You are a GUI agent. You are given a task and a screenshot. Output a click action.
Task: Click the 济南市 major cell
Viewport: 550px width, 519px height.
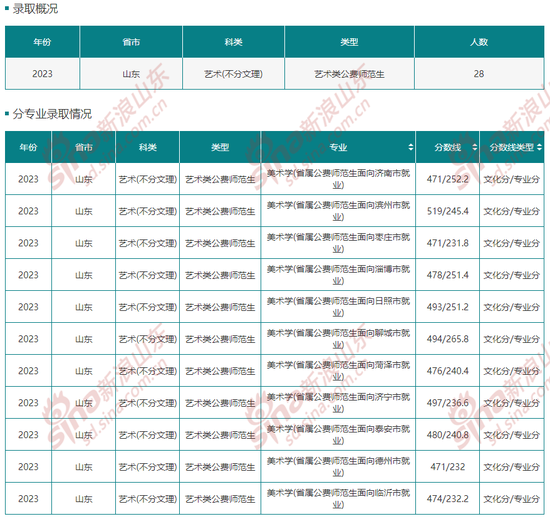(x=338, y=179)
